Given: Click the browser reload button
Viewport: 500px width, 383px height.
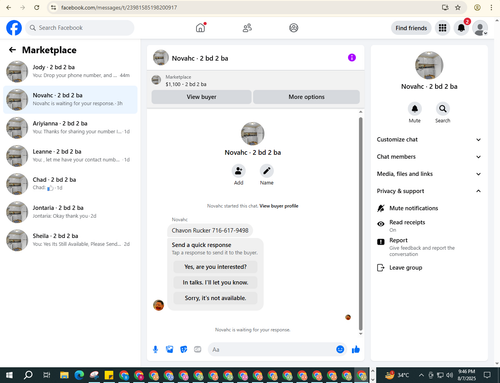Looking at the screenshot, I should tap(37, 7).
